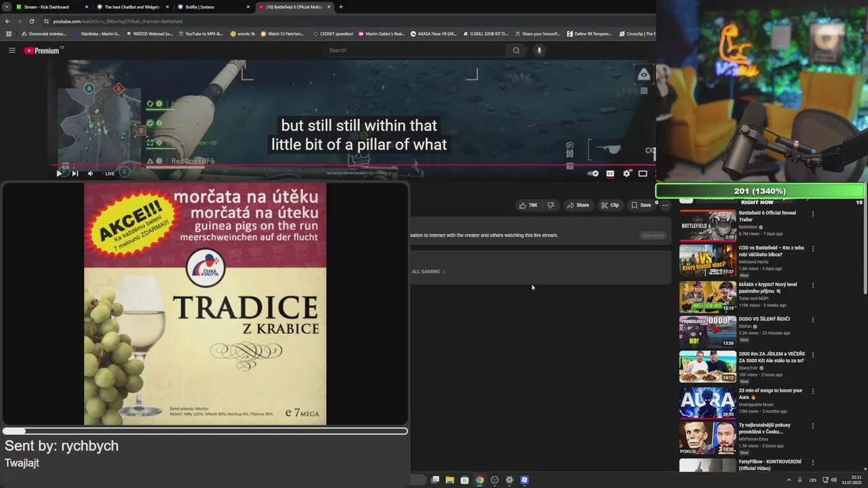Open Microsoft Store from taskbar
Screen dimensions: 868x488
pyautogui.click(x=465, y=480)
